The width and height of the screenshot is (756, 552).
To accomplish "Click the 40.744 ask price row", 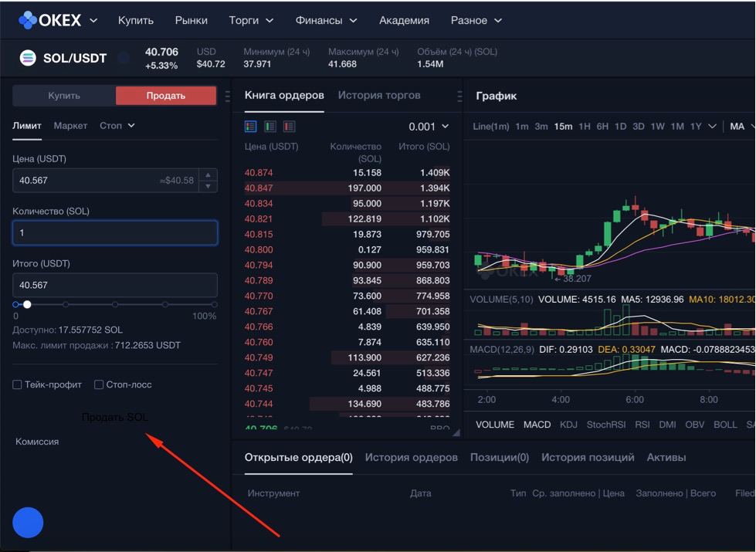I will 347,404.
